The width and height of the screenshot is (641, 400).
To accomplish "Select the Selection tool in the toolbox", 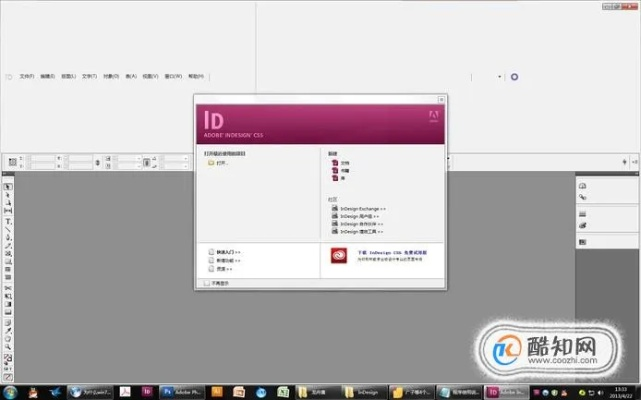I will tap(8, 187).
